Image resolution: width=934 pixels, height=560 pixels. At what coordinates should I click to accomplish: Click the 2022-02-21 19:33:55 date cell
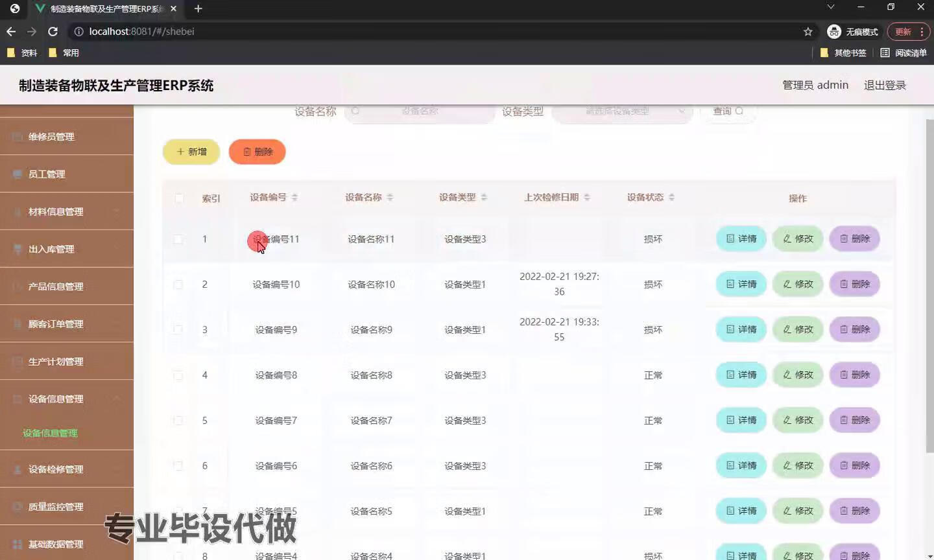click(x=559, y=329)
